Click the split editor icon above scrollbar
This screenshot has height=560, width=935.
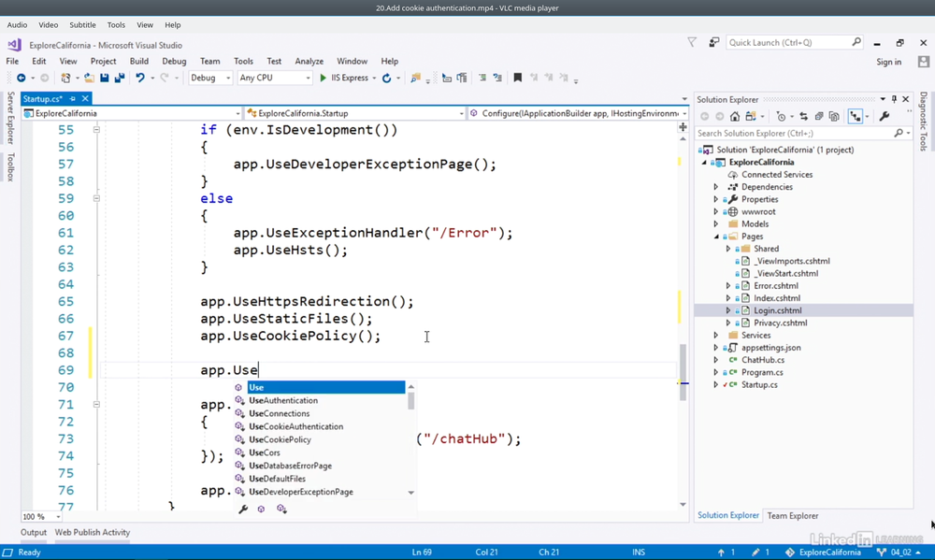pos(683,127)
